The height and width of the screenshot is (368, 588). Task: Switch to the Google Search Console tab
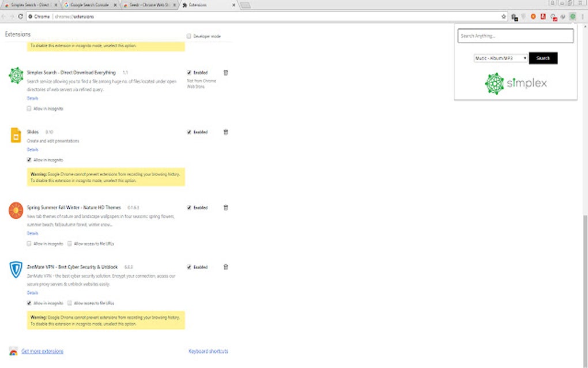point(89,4)
